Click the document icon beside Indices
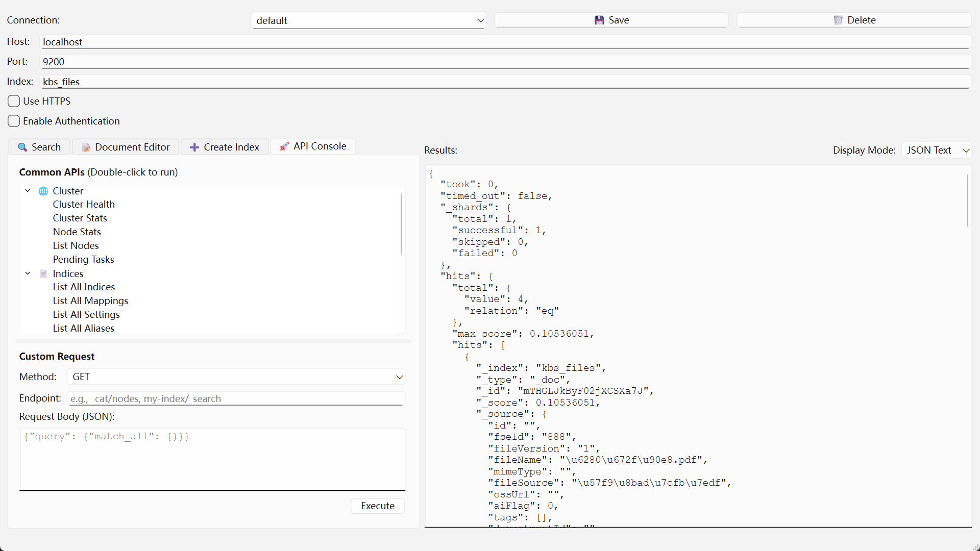980x551 pixels. [x=43, y=274]
